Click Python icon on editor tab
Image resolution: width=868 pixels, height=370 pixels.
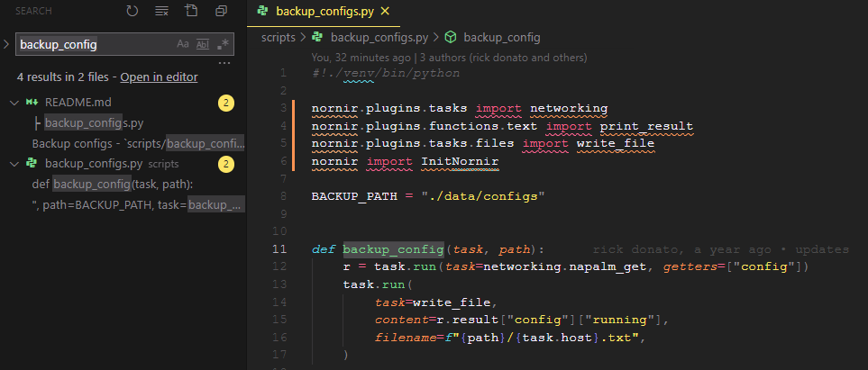pos(263,12)
